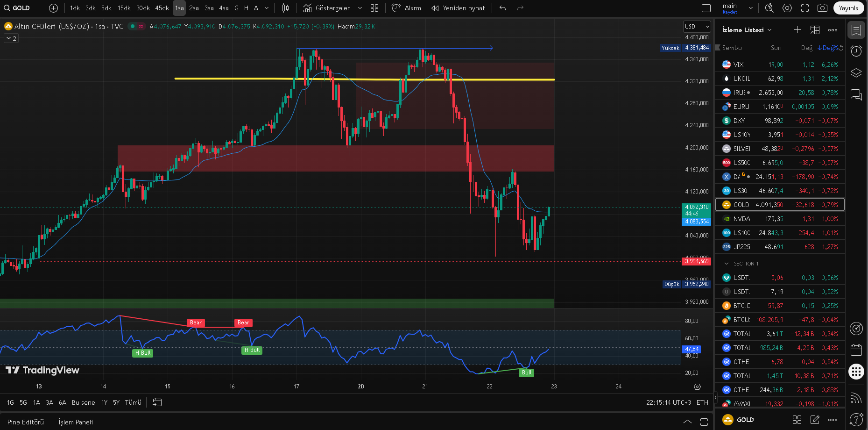The width and height of the screenshot is (868, 430).
Task: Open candlestick chart type selector
Action: click(286, 8)
